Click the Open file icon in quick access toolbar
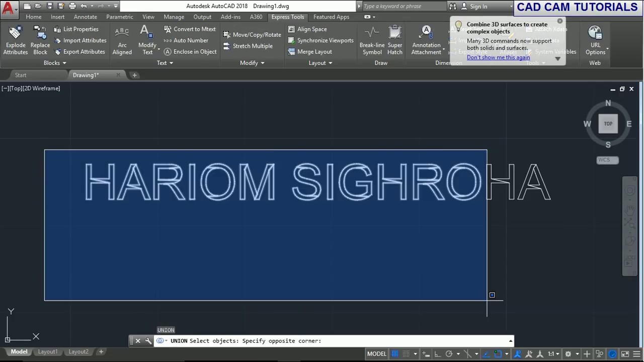This screenshot has width=644, height=362. point(38,6)
